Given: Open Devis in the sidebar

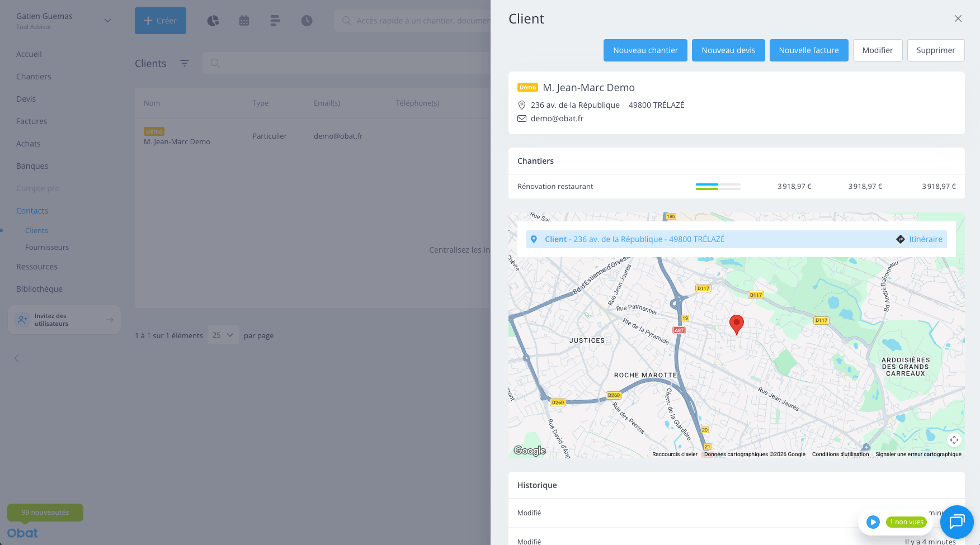Looking at the screenshot, I should point(26,99).
